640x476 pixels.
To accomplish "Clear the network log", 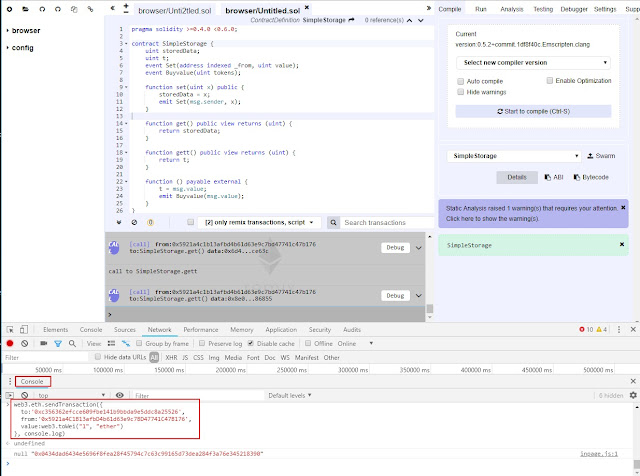I will pyautogui.click(x=24, y=343).
